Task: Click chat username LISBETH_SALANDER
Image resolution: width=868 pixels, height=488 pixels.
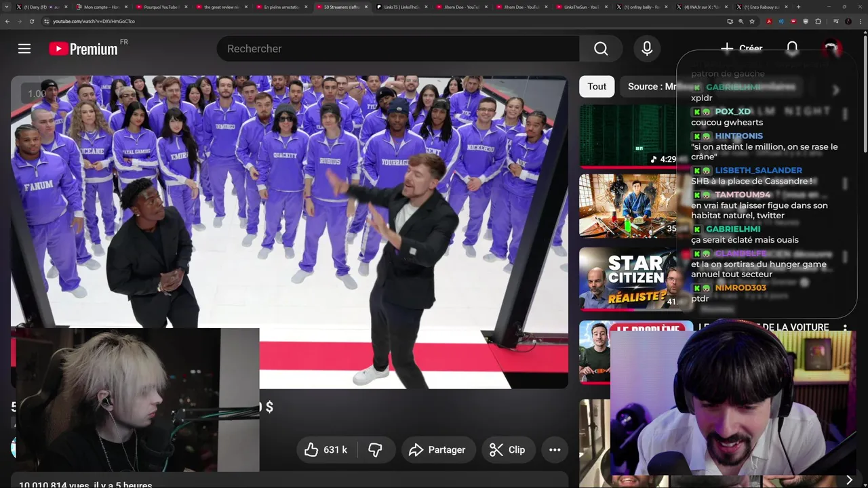Action: point(758,170)
